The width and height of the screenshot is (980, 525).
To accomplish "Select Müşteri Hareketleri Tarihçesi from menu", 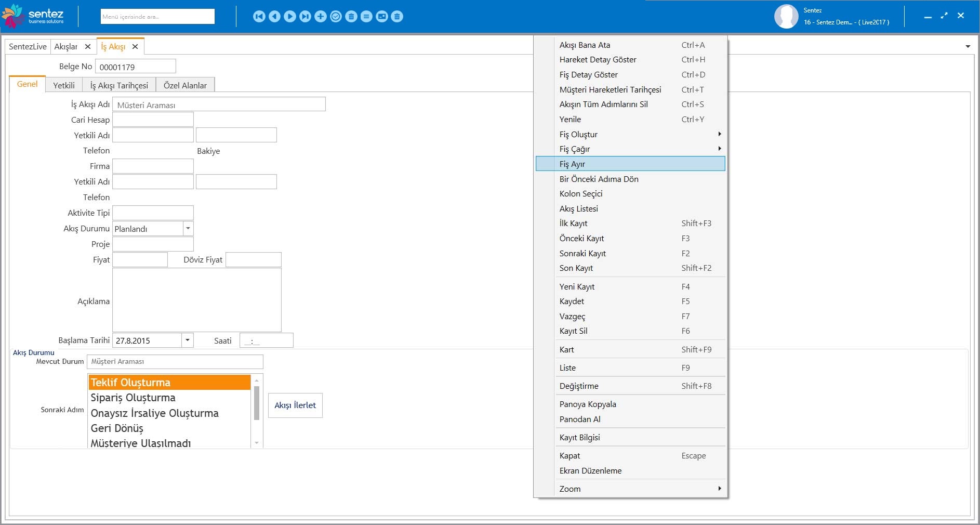I will (x=630, y=90).
